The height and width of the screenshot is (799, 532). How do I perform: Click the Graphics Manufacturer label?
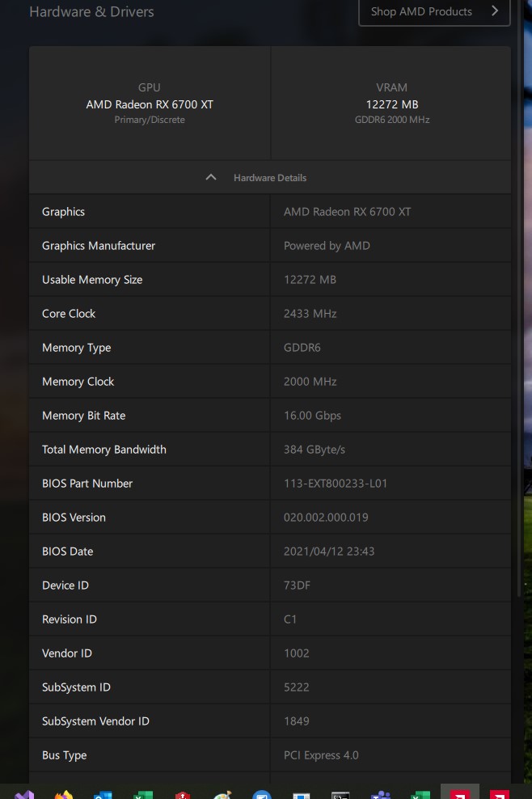[x=99, y=246]
